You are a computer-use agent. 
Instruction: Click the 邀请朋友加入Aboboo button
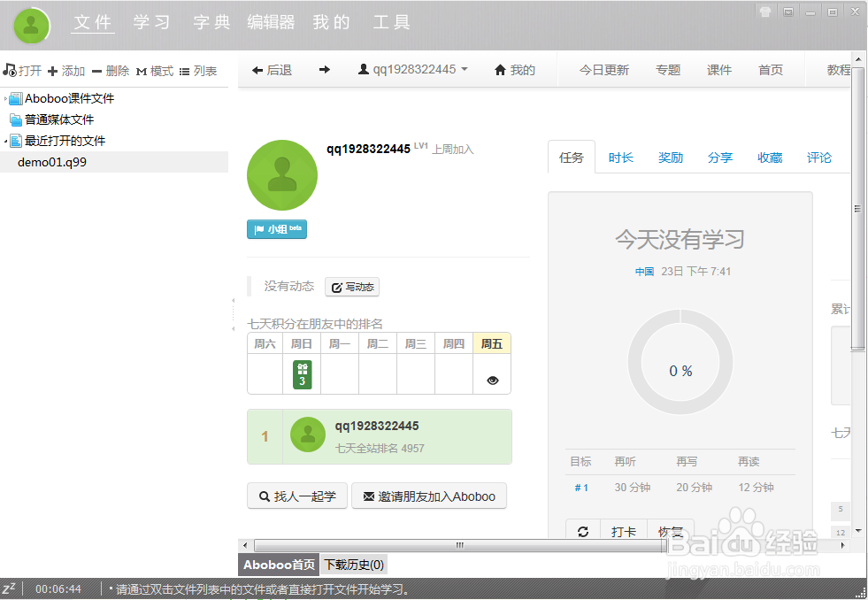[x=429, y=496]
